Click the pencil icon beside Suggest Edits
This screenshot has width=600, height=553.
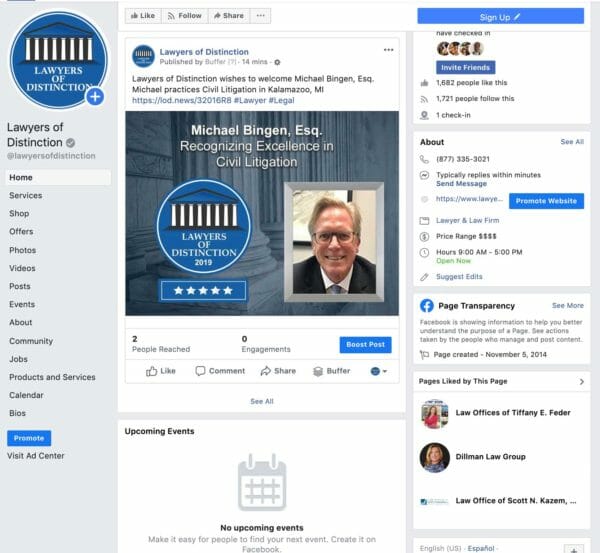pos(424,277)
